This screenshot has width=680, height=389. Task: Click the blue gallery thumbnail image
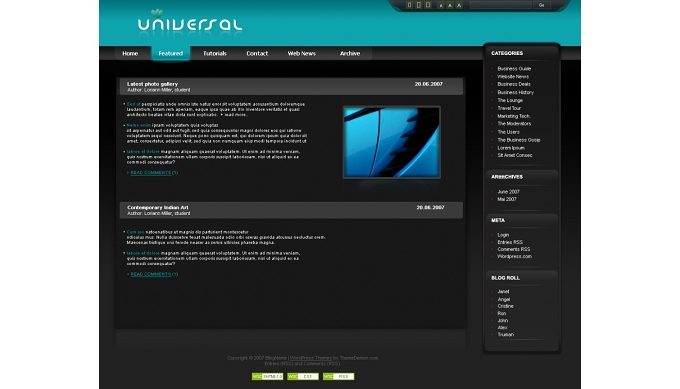pos(392,142)
